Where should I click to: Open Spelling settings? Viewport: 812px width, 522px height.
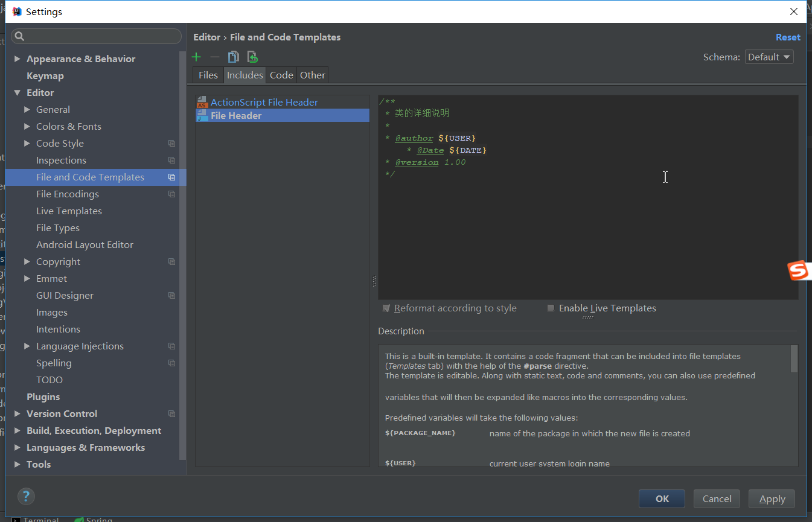[x=54, y=363]
